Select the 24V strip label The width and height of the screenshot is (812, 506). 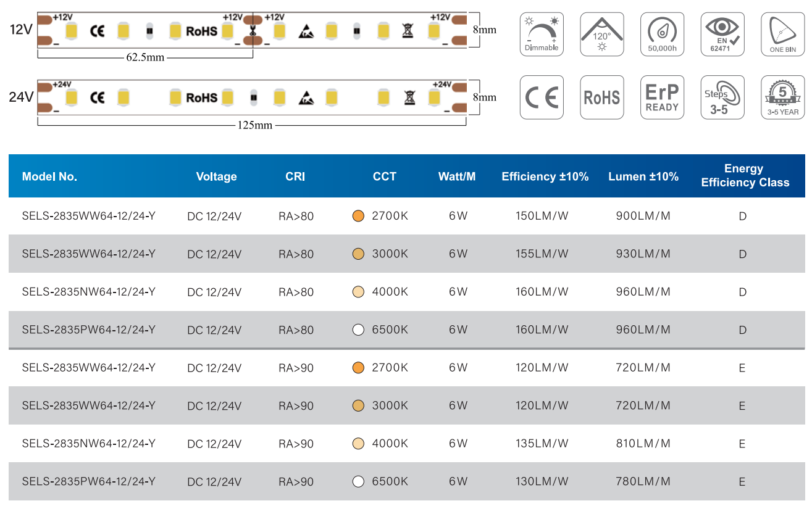point(21,97)
